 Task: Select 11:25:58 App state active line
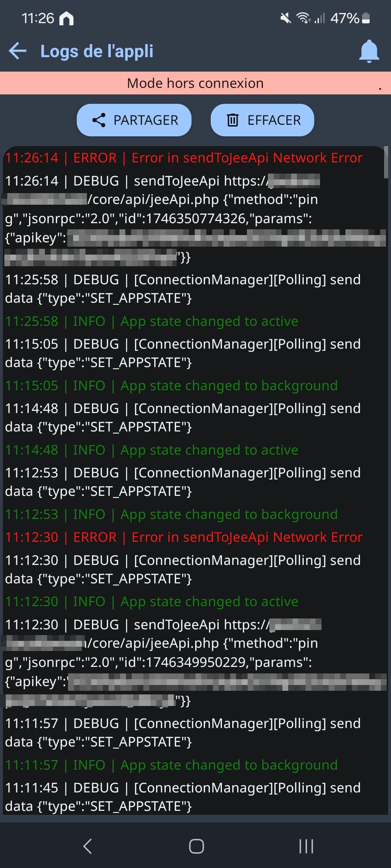(x=152, y=322)
